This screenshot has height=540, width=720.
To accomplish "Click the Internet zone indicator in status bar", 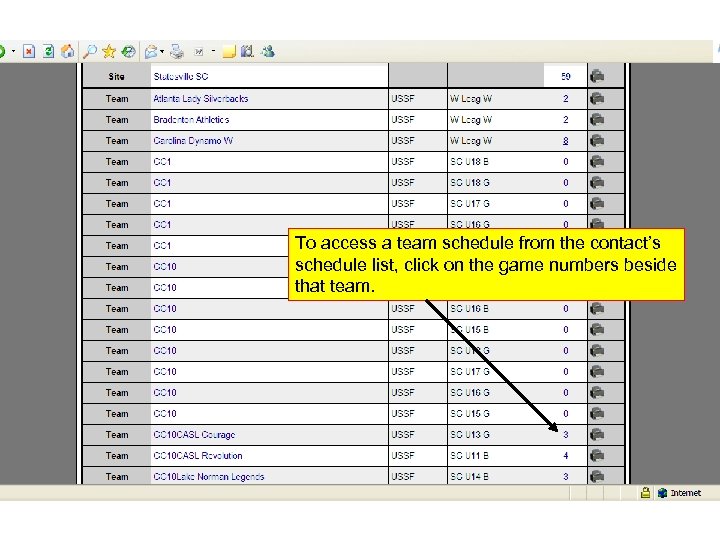I will 680,493.
